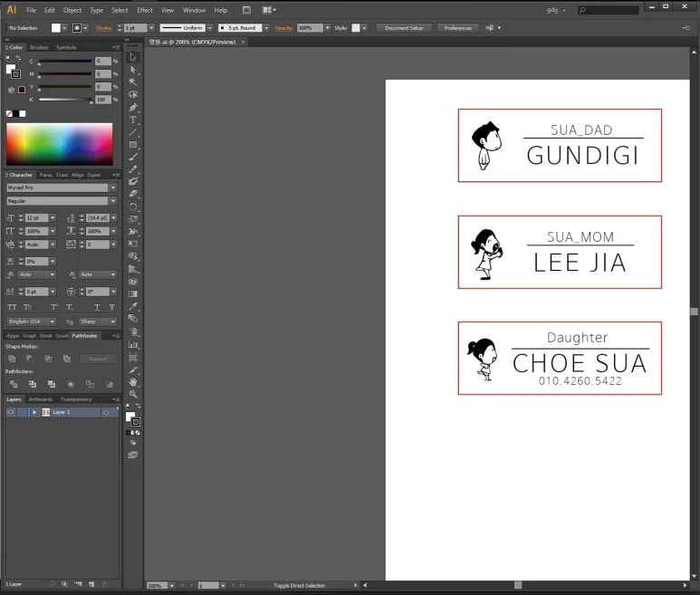This screenshot has width=700, height=595.
Task: Expand Layer 1 disclosure triangle
Action: (34, 412)
